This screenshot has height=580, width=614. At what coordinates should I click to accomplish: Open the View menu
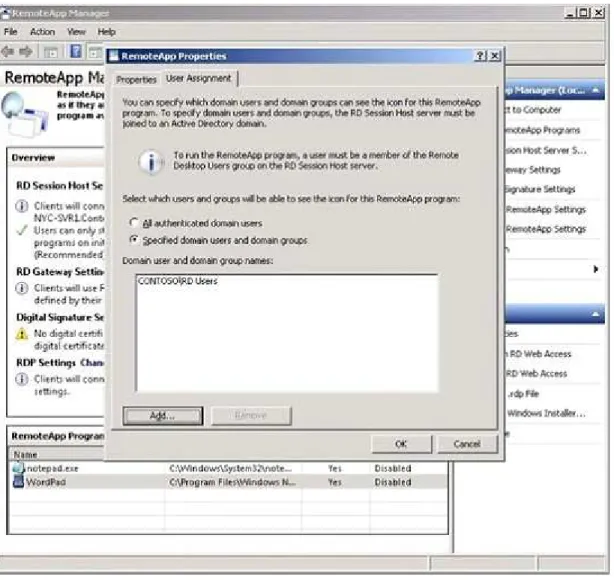(x=76, y=32)
